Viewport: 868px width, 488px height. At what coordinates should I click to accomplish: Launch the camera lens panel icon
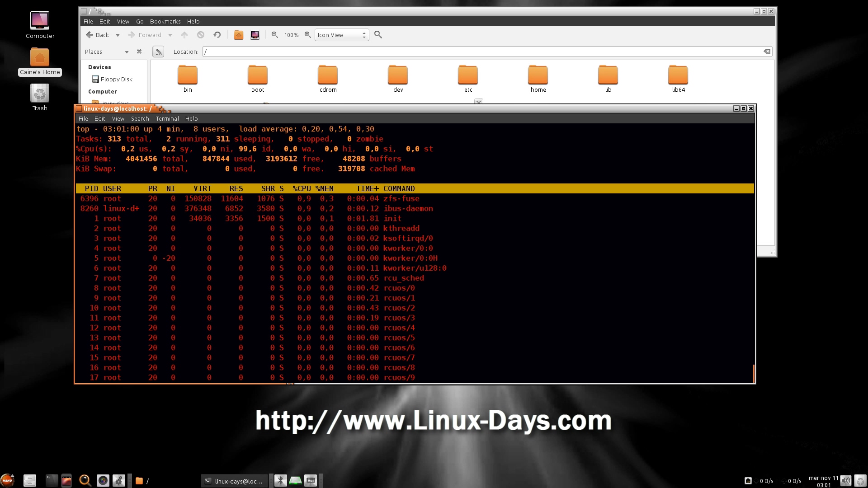[103, 481]
